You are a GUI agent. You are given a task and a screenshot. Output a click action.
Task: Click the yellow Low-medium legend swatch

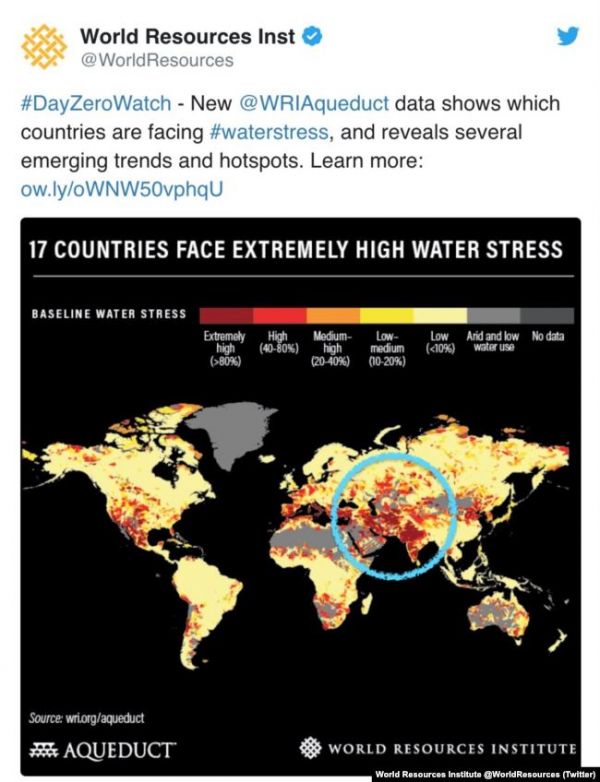click(x=386, y=314)
